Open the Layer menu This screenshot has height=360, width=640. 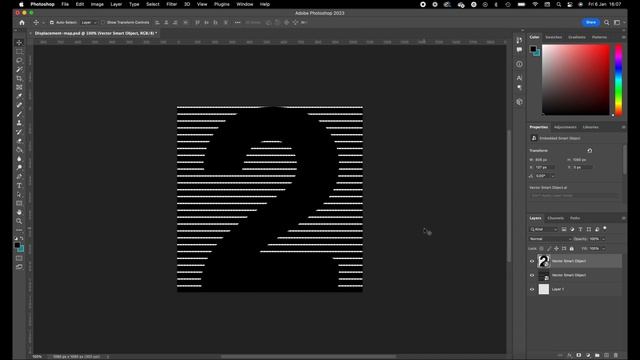pos(116,4)
